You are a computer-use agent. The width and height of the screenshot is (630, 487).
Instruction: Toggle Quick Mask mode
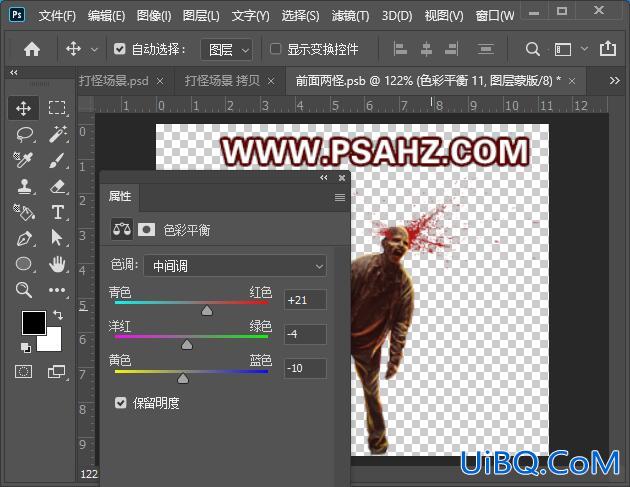[23, 371]
